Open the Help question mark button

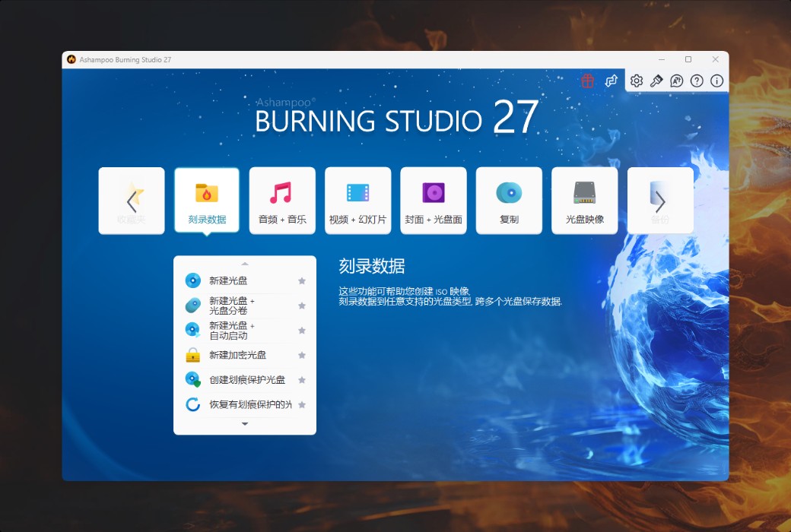pyautogui.click(x=696, y=81)
